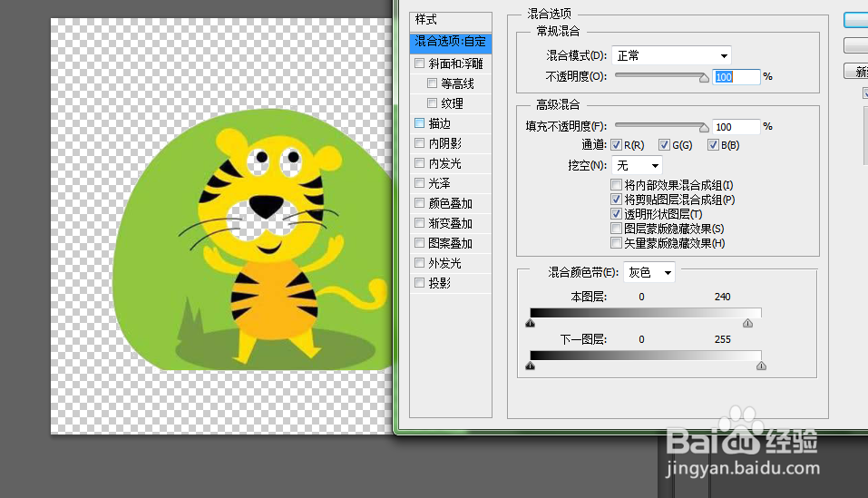This screenshot has width=868, height=498.
Task: Click the 下一图层 gradient bar
Action: tap(646, 356)
